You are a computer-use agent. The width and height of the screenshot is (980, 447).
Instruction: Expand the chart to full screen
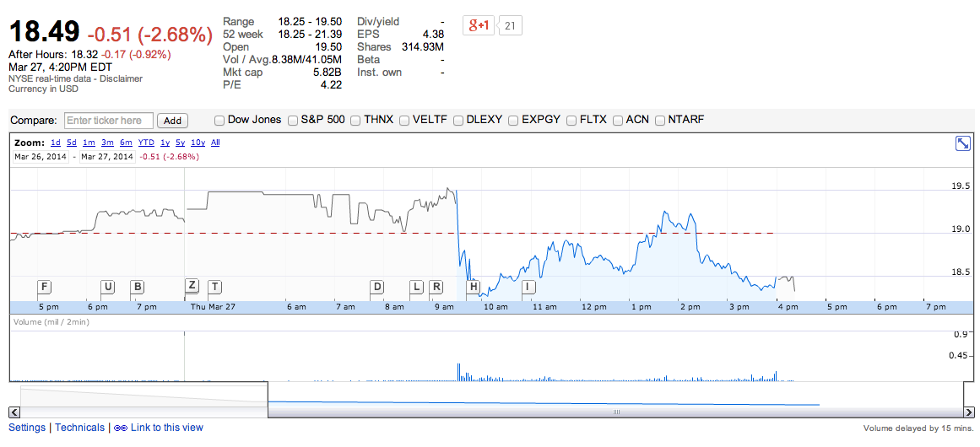coord(963,143)
